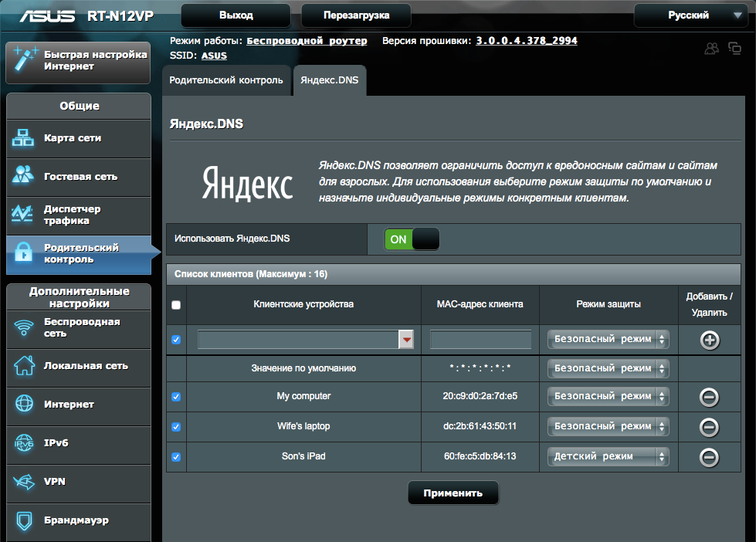Screen dimensions: 756x542
Task: Click the "My computer" device name
Action: [303, 396]
